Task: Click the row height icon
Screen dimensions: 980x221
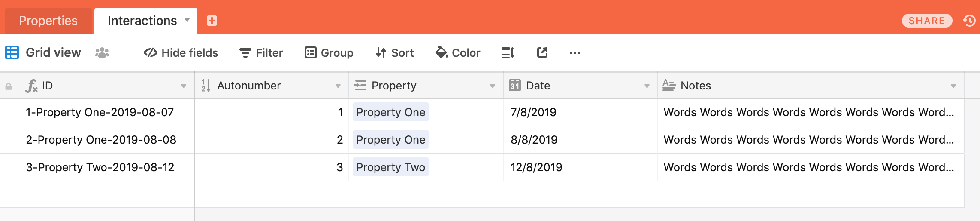Action: pyautogui.click(x=508, y=53)
